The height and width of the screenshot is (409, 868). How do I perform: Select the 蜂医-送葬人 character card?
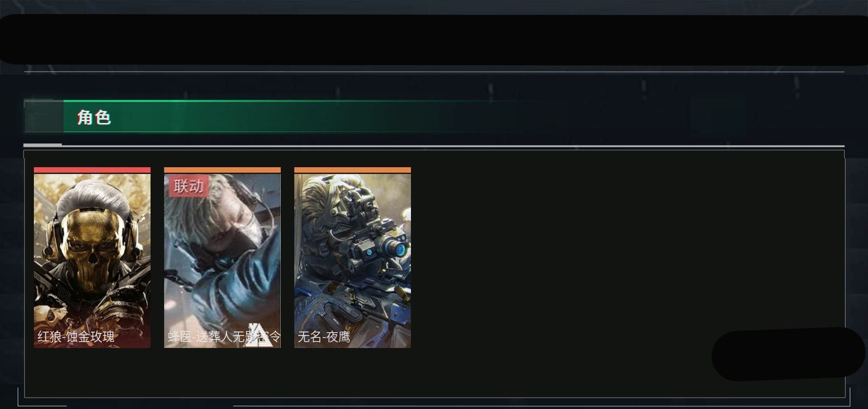[x=222, y=258]
